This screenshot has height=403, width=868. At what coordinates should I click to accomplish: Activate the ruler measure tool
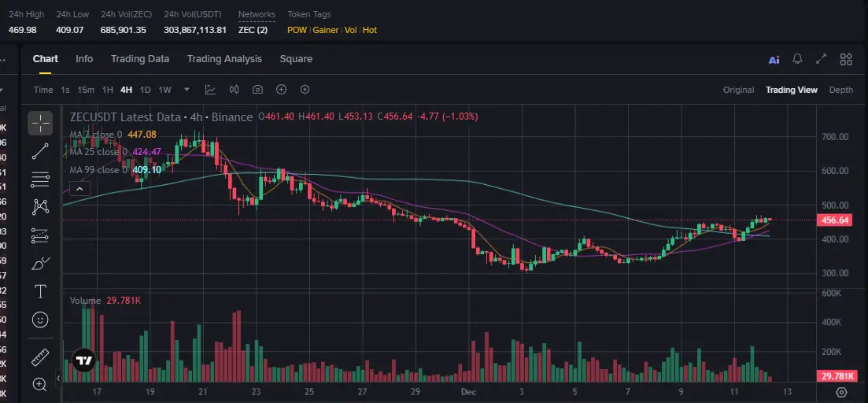pyautogui.click(x=40, y=358)
